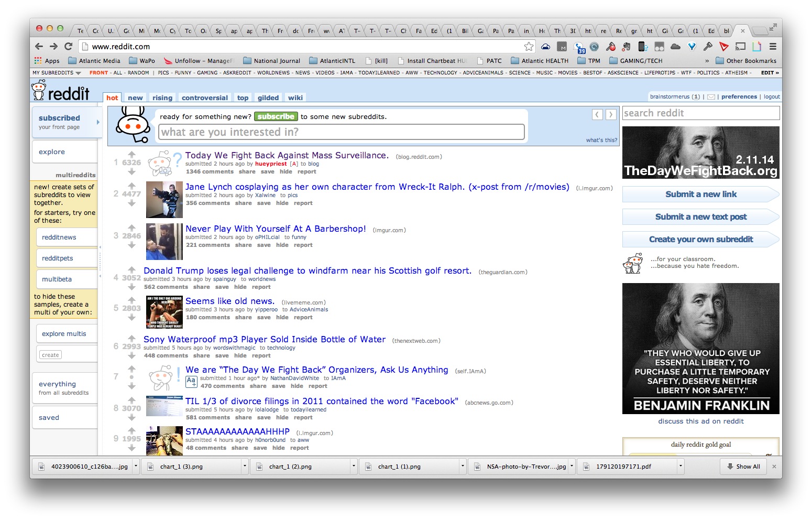Click Submit a new link
812x520 pixels.
(701, 194)
